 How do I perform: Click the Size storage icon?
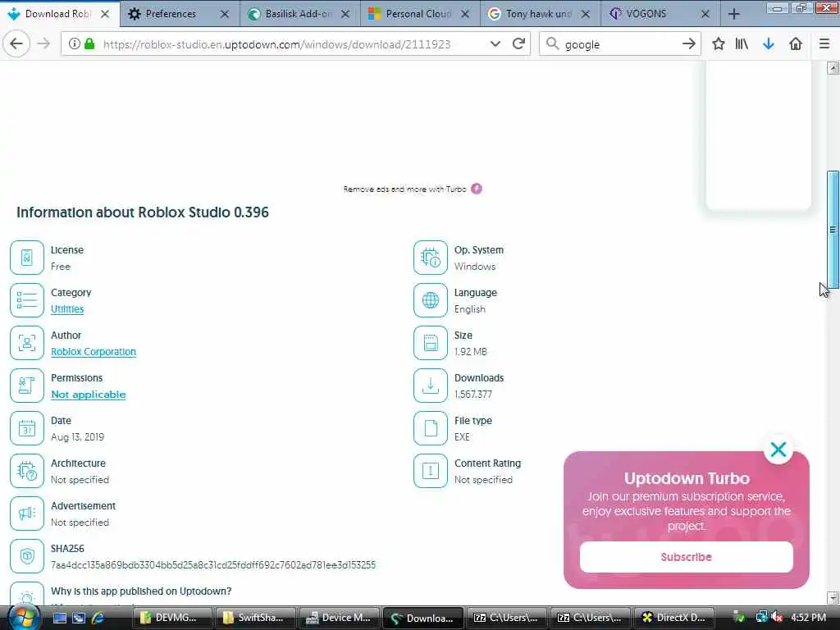(430, 343)
